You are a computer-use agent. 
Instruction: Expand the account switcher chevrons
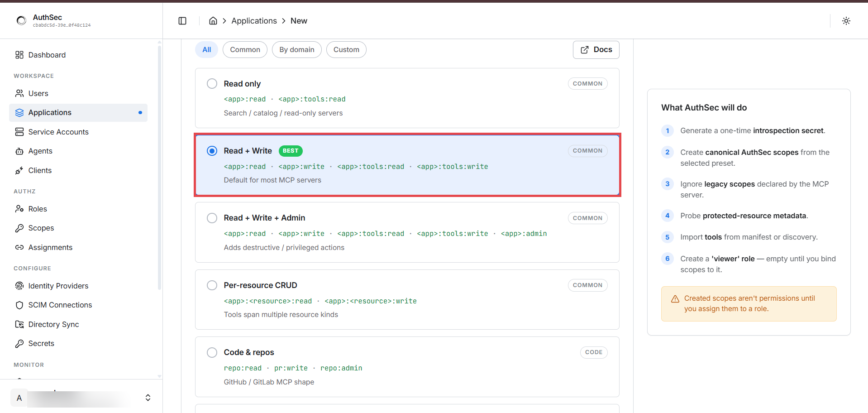(x=148, y=398)
